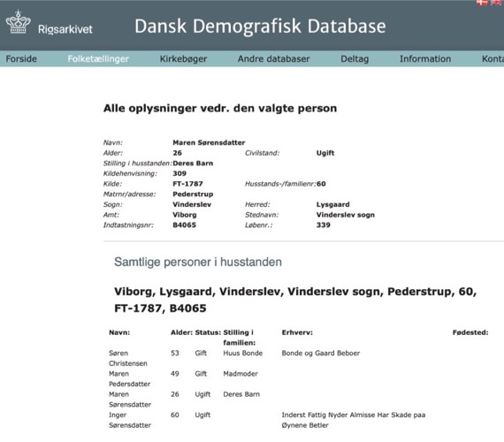Click age 60 in Inger Sørensdatter row
Screen dimensions: 504x442
(175, 415)
